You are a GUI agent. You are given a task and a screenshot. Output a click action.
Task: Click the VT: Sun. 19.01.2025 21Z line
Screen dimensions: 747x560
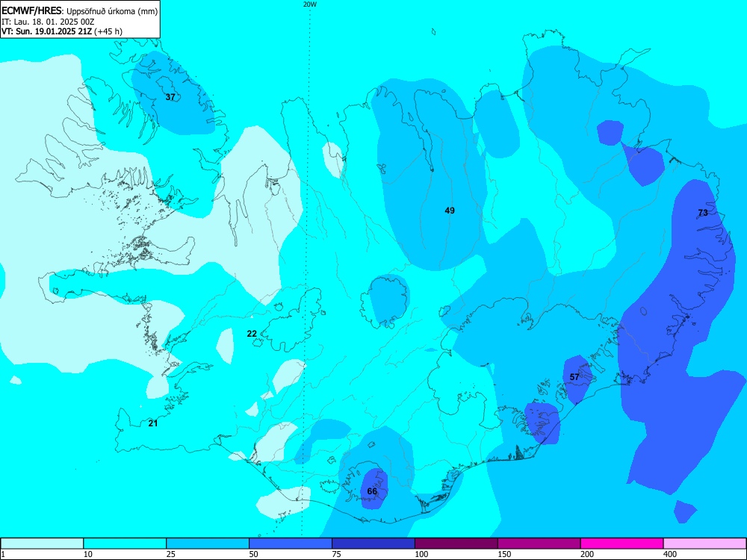62,31
